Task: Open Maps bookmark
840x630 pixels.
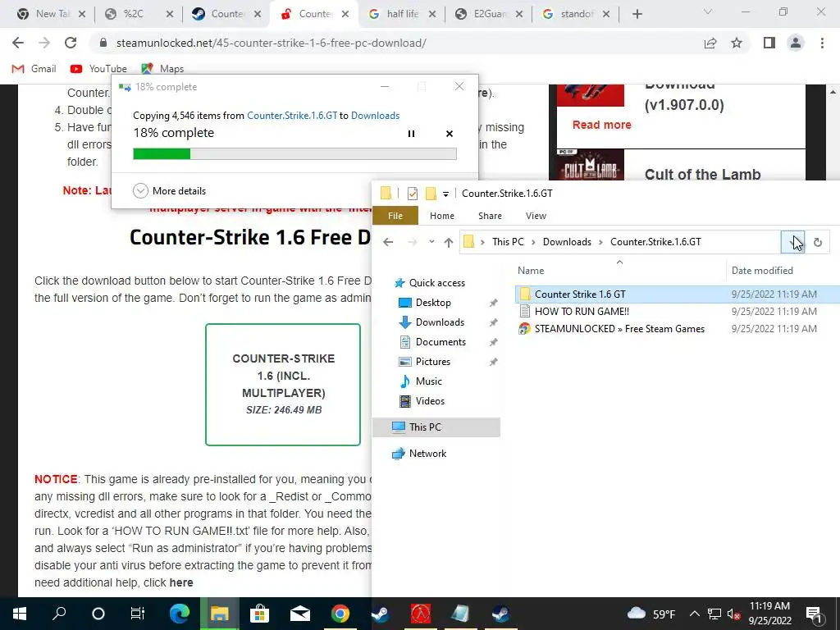Action: click(162, 69)
